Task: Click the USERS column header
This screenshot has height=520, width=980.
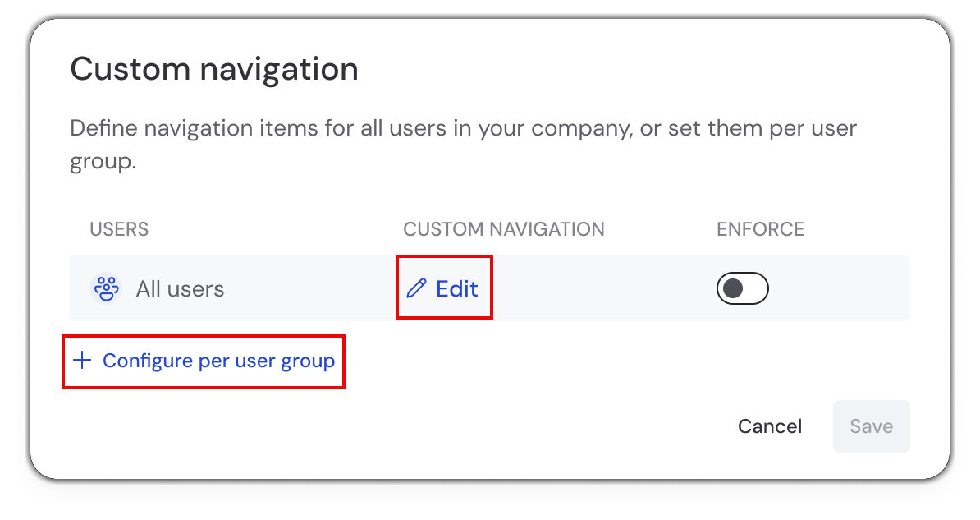Action: 119,229
